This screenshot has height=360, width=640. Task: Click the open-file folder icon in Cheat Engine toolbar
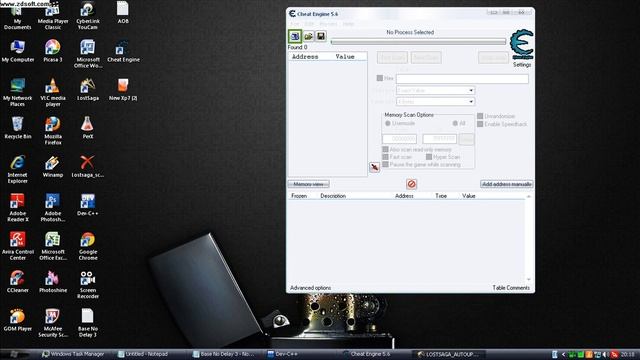(x=308, y=36)
